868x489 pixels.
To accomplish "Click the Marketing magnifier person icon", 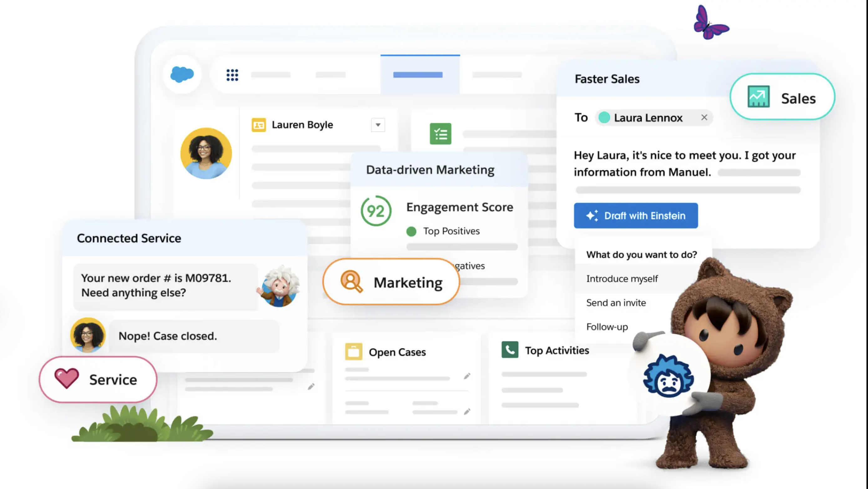I will [351, 281].
